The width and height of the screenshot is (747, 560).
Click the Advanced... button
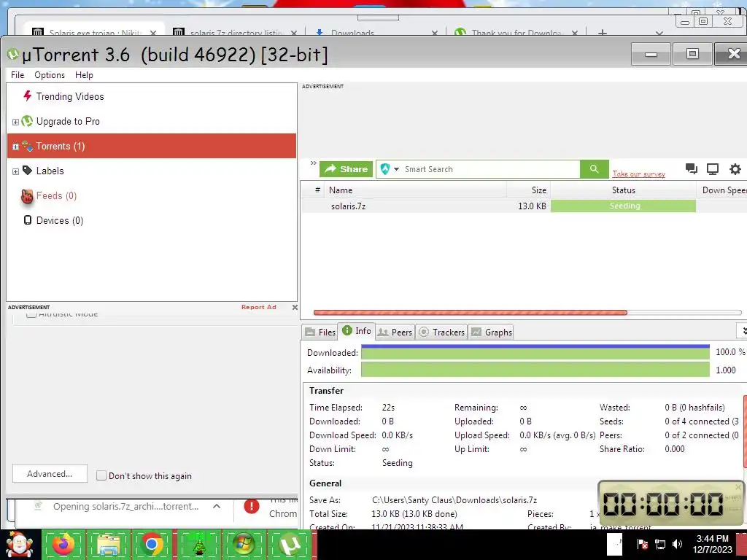[x=50, y=474]
